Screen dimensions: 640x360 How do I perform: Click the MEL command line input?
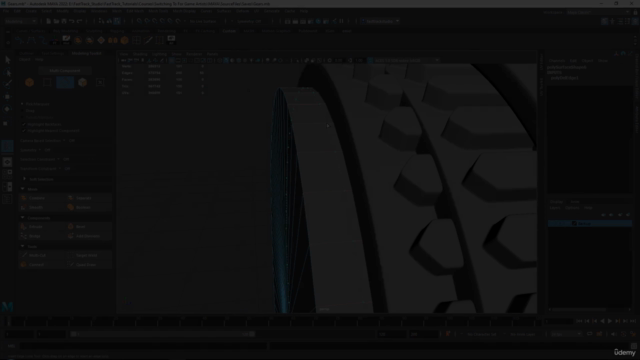144,346
